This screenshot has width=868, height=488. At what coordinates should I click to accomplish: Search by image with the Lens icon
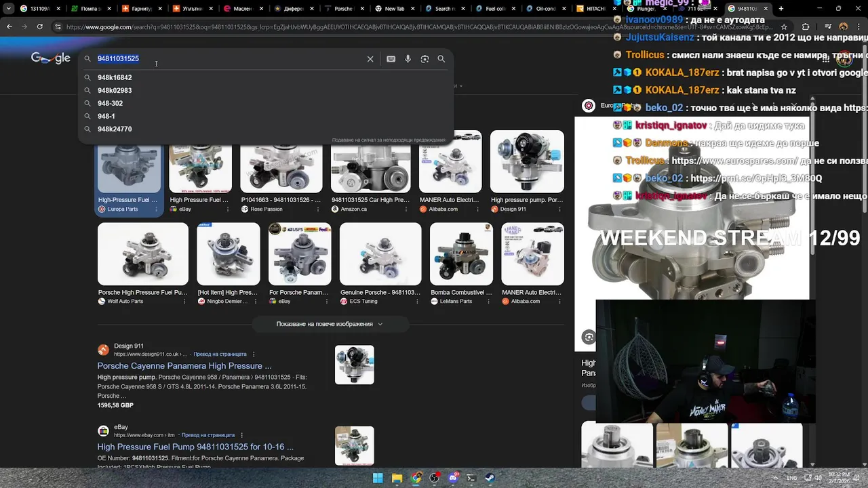(x=425, y=59)
